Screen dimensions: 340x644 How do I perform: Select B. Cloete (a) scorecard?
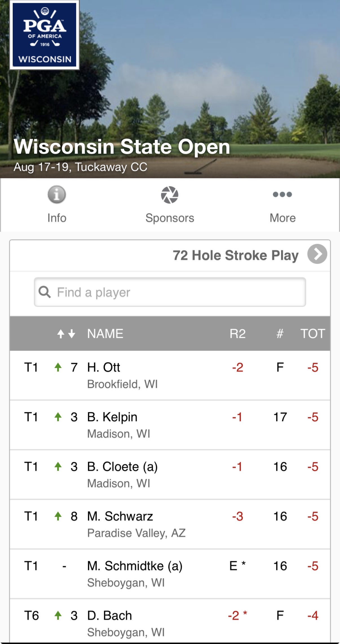170,475
